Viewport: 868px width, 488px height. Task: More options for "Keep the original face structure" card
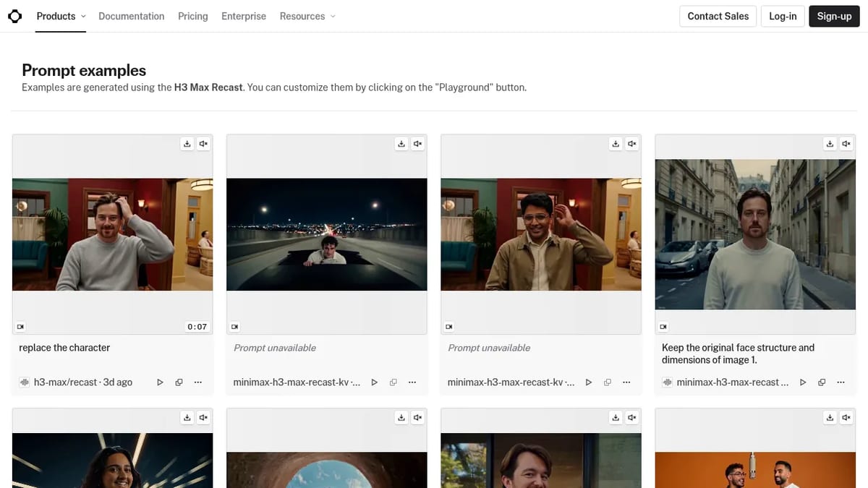[x=841, y=382]
